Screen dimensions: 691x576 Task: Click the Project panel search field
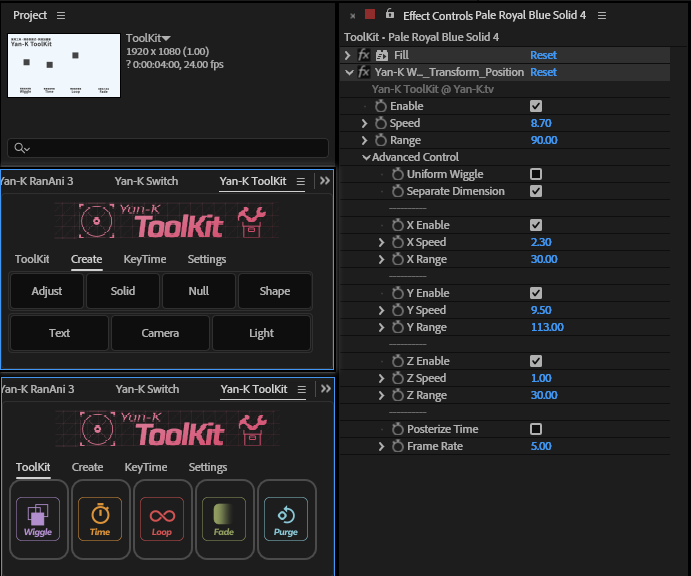point(168,148)
